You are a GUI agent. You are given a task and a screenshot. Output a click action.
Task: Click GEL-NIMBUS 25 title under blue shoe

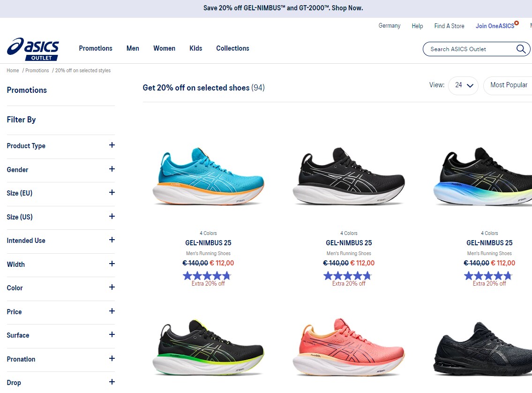208,242
